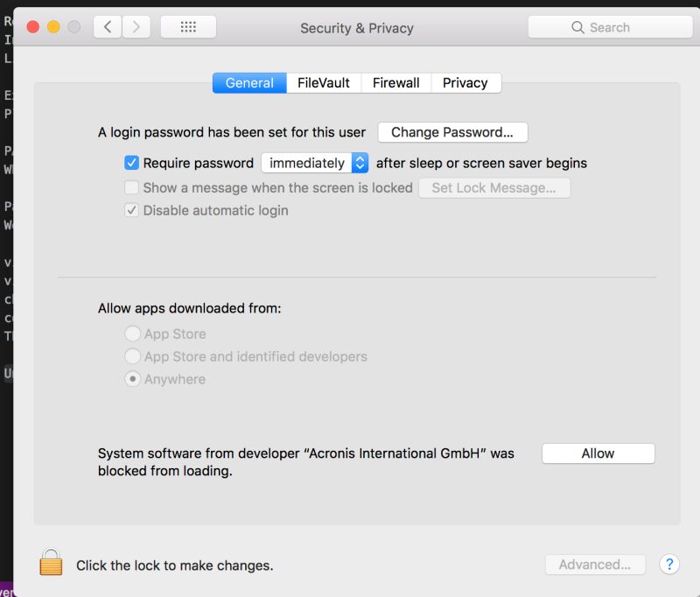Open the Advanced settings button
The image size is (700, 597).
pyautogui.click(x=595, y=565)
